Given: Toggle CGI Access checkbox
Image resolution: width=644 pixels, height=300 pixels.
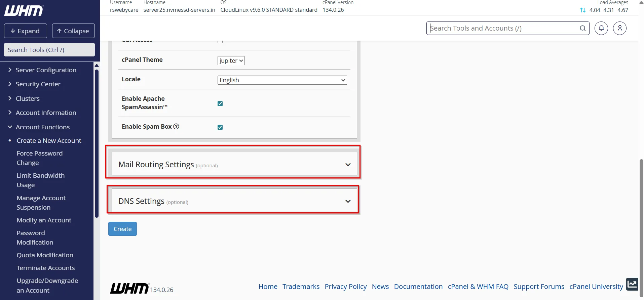Looking at the screenshot, I should pyautogui.click(x=220, y=41).
